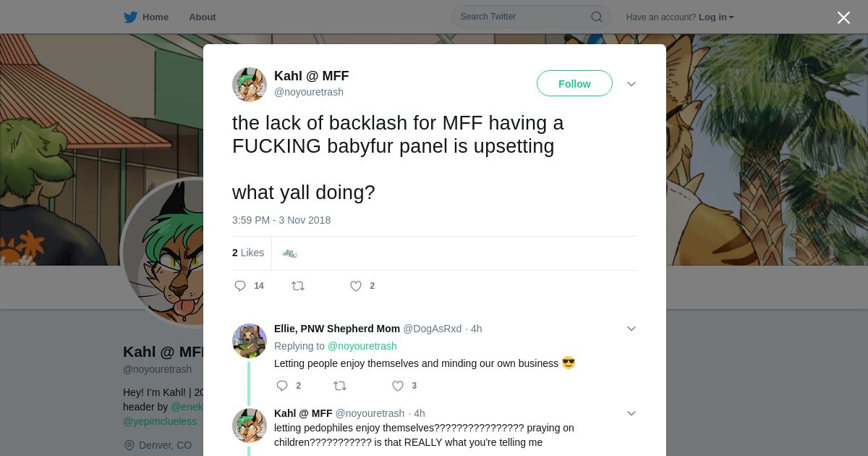Image resolution: width=868 pixels, height=456 pixels.
Task: Retweet the main babyfur panel tweet
Action: coord(298,286)
